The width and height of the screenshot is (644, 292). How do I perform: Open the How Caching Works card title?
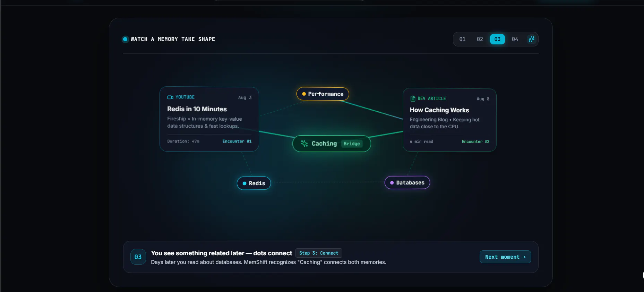[439, 110]
